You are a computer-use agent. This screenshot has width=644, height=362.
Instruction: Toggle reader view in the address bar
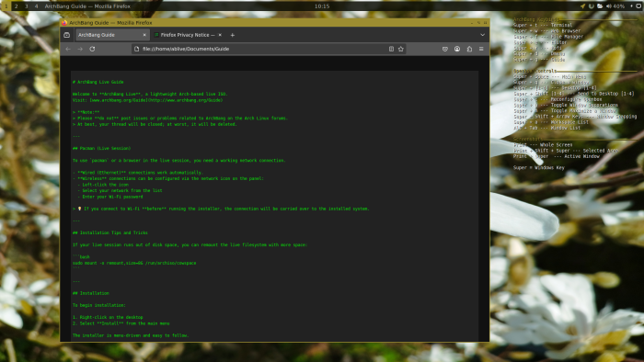click(x=391, y=49)
